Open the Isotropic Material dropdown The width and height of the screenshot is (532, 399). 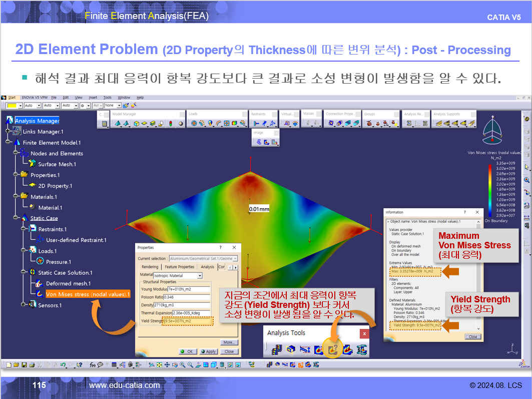(x=200, y=275)
